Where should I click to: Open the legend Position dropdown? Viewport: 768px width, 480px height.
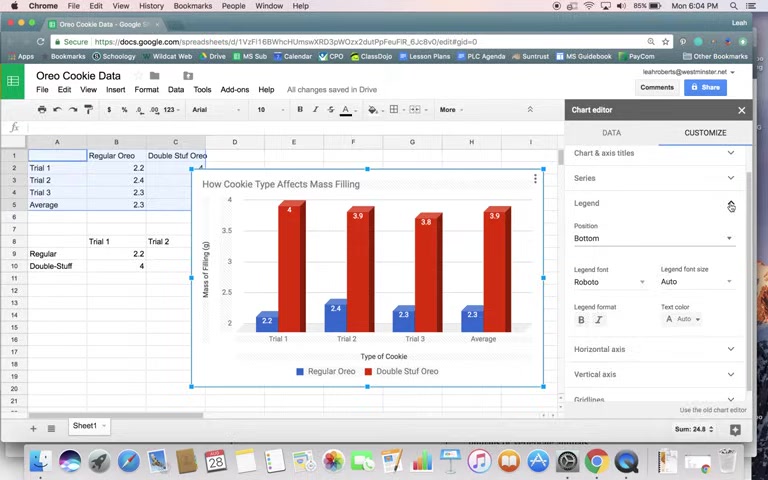[x=654, y=239]
